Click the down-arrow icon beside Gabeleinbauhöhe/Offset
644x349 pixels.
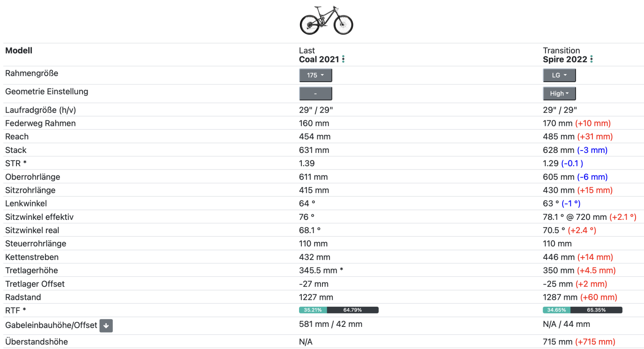tap(106, 326)
